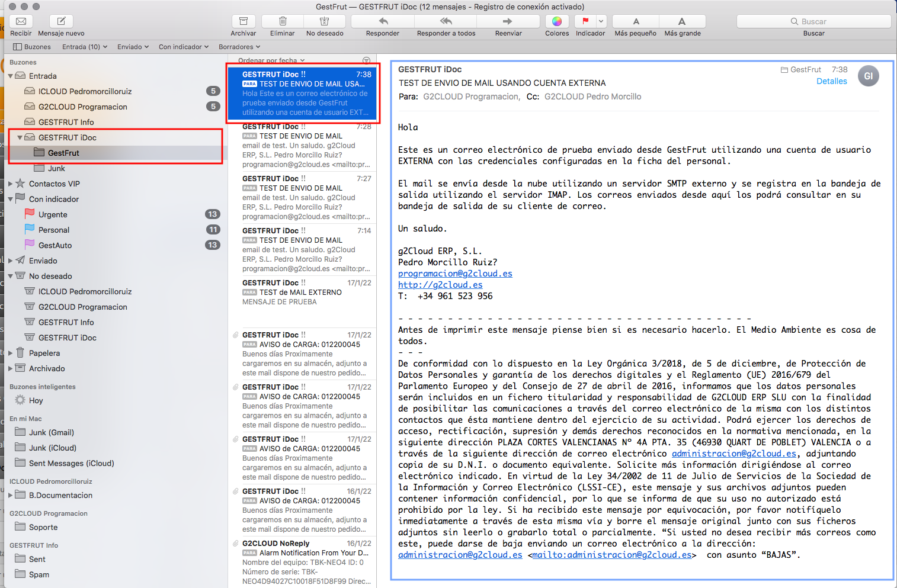The width and height of the screenshot is (897, 588).
Task: Open the Indicador flag dropdown arrow
Action: click(601, 21)
